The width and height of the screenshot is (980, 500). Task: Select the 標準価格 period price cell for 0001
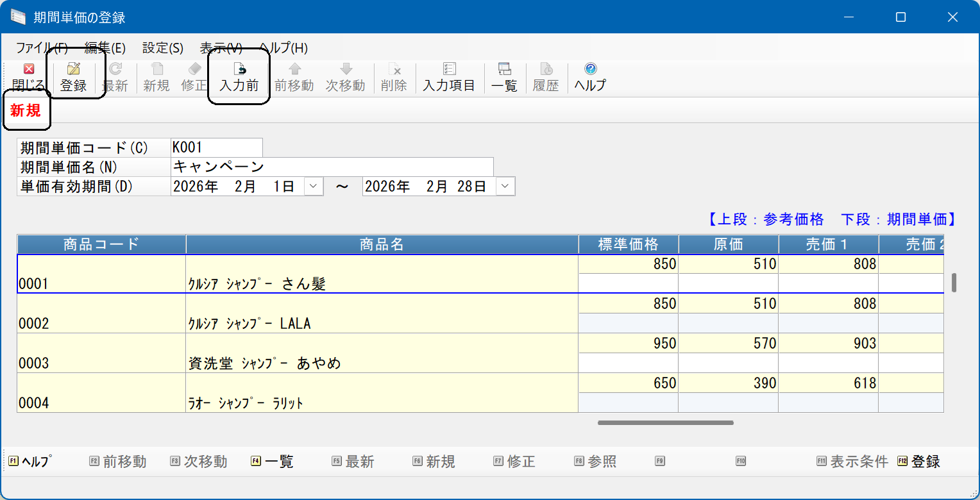[629, 283]
